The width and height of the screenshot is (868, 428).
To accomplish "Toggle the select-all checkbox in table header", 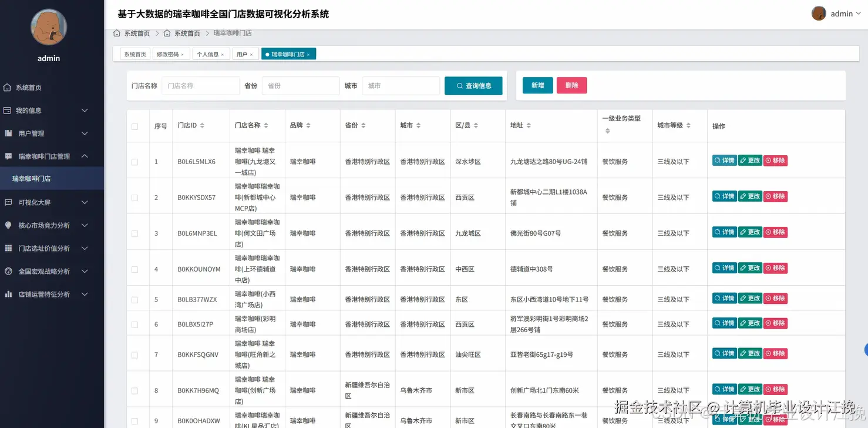I will [x=135, y=126].
